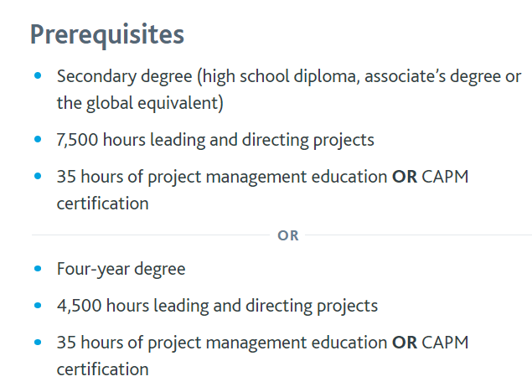The width and height of the screenshot is (532, 392).
Task: Click 'certification' on the last line
Action: coord(102,369)
